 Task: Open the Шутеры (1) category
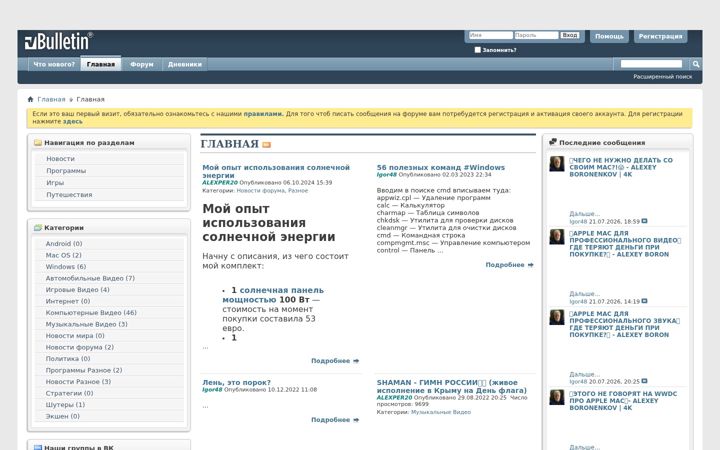coord(65,405)
